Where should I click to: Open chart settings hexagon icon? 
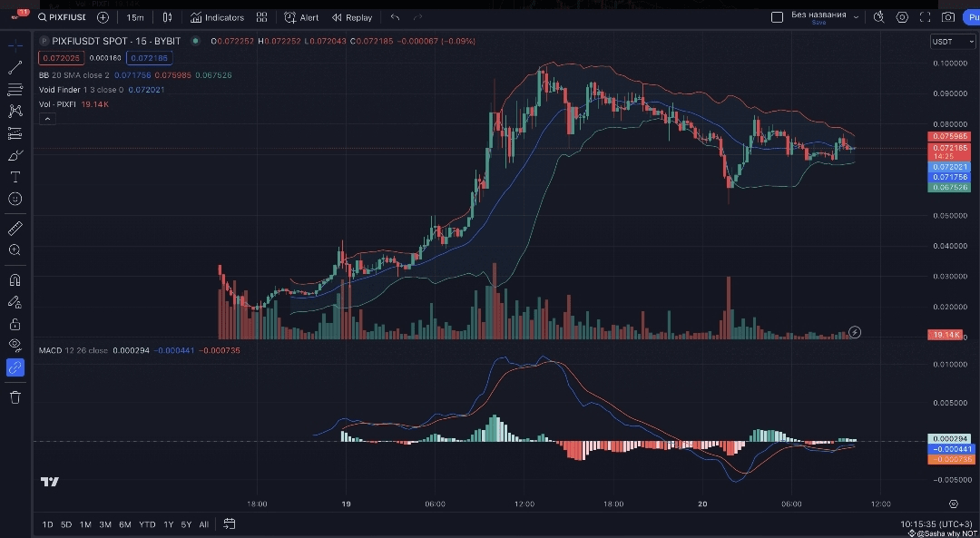[x=902, y=17]
